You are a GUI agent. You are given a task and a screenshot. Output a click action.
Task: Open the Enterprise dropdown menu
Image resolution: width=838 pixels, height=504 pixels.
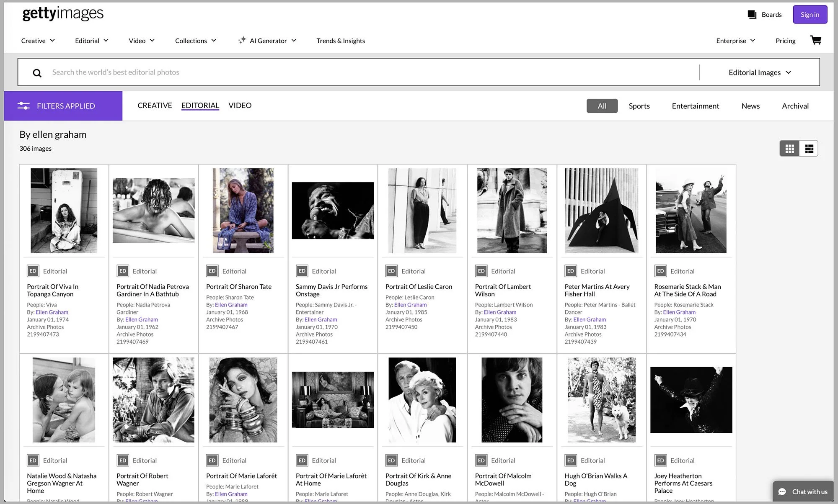pyautogui.click(x=735, y=41)
